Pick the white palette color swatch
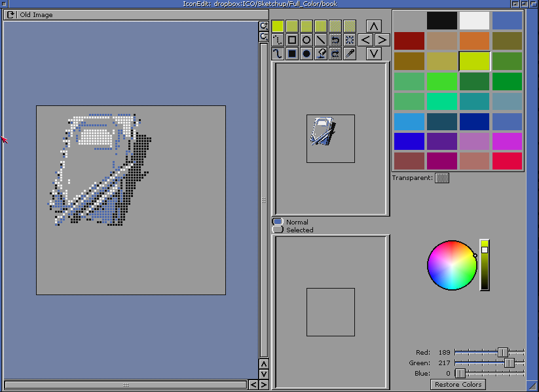The width and height of the screenshot is (539, 392). tap(475, 20)
